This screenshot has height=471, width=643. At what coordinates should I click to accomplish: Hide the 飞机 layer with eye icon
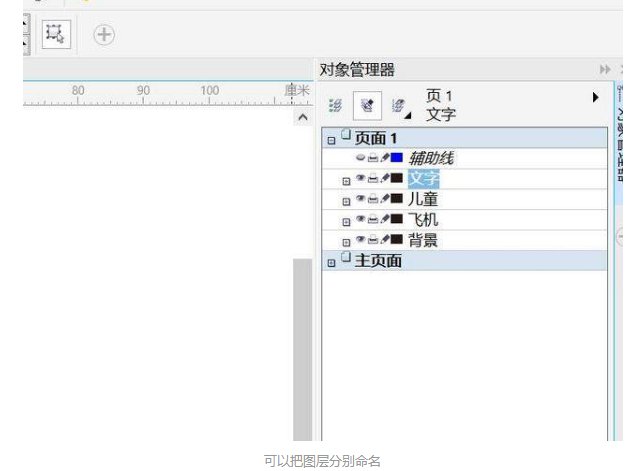click(360, 219)
